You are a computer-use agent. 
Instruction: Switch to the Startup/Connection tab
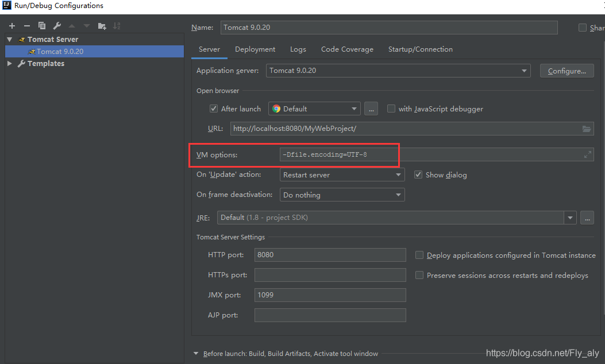tap(421, 49)
